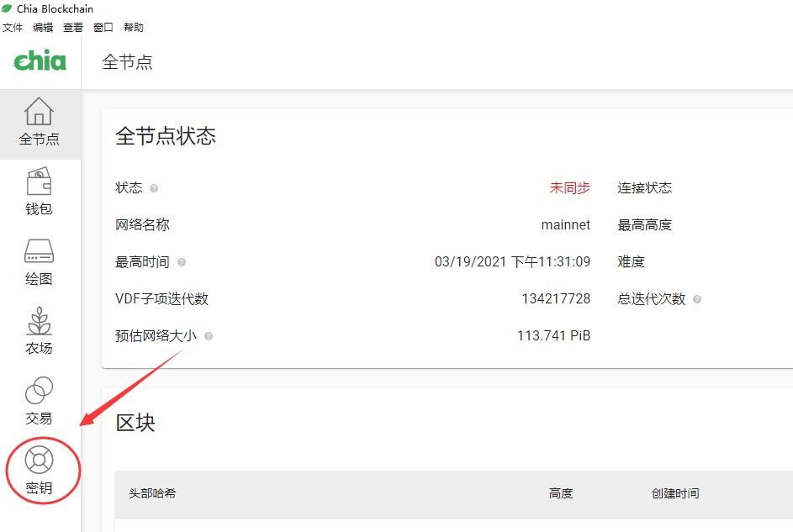Click the help icon beside 最高时间
Image resolution: width=793 pixels, height=532 pixels.
182,262
